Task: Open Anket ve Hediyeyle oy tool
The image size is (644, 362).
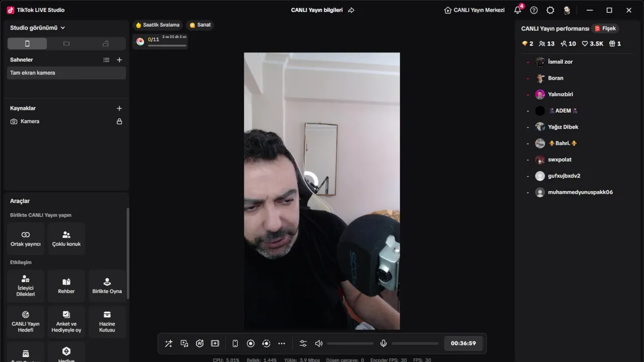Action: 66,322
